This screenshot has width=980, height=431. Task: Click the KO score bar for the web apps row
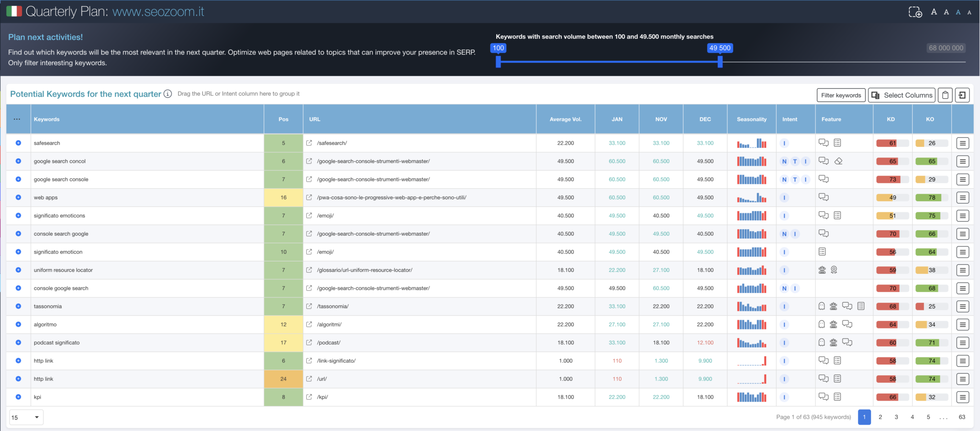[932, 198]
